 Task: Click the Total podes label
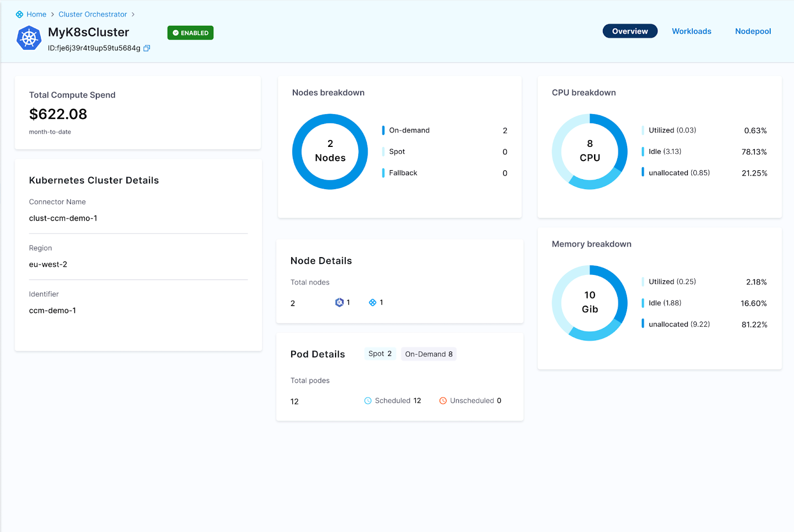click(310, 381)
